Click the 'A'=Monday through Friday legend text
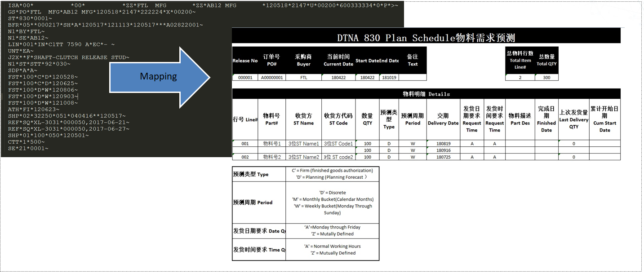This screenshot has height=273, width=644. click(x=332, y=227)
